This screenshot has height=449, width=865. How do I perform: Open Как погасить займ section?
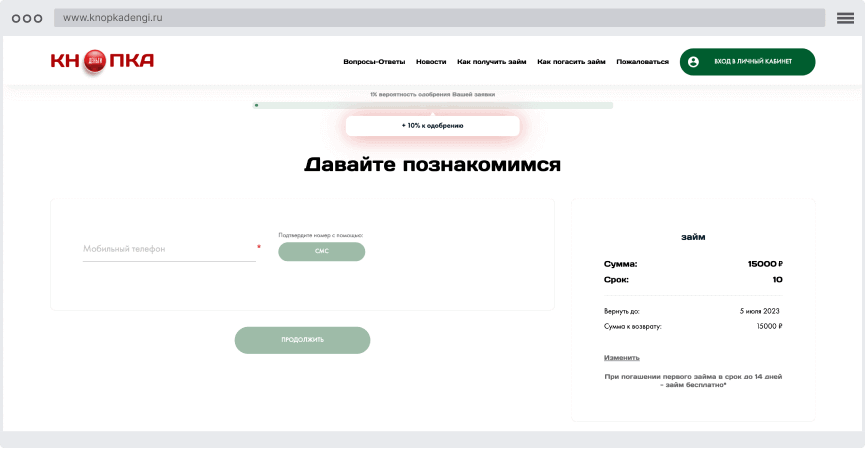571,62
